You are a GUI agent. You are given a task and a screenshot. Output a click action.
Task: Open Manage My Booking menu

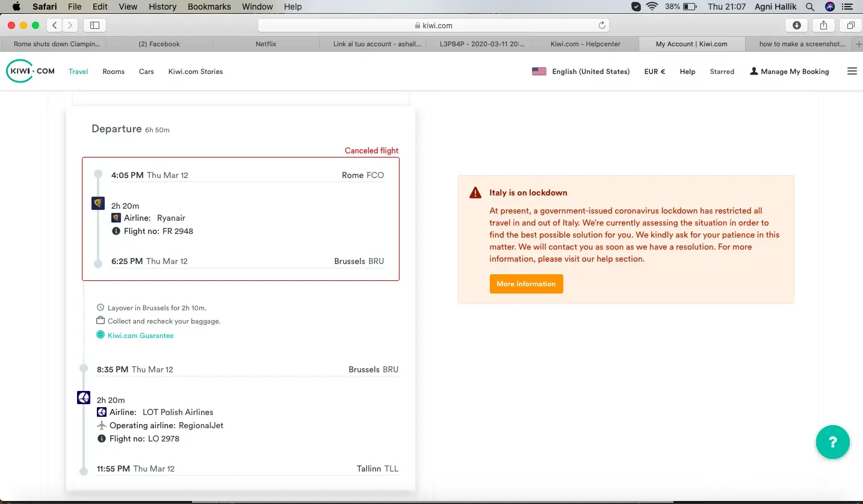[x=789, y=71]
